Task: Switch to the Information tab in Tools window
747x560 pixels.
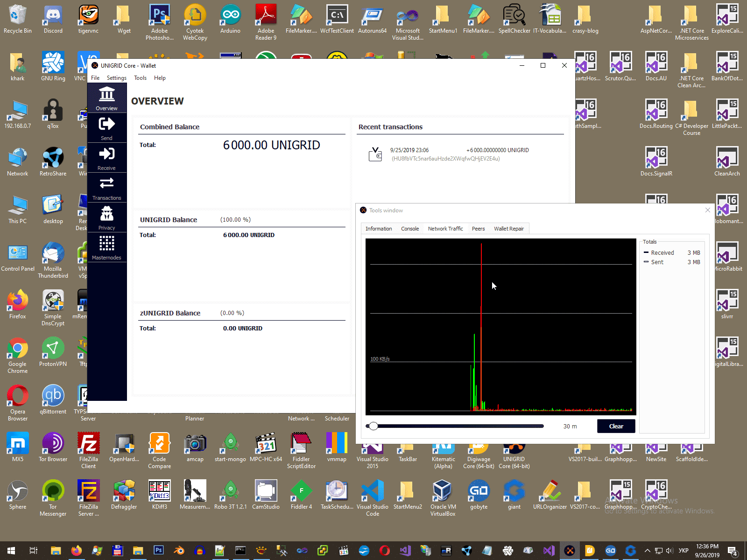Action: 379,229
